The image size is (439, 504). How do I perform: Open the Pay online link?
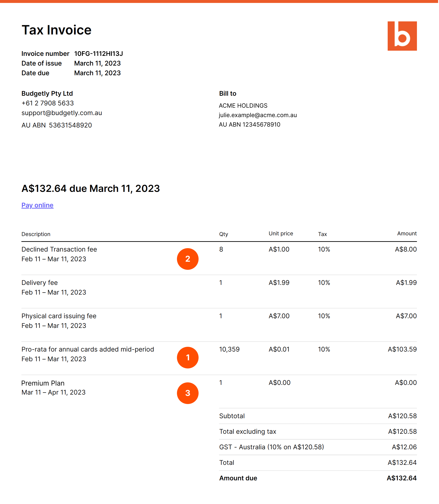[x=37, y=205]
